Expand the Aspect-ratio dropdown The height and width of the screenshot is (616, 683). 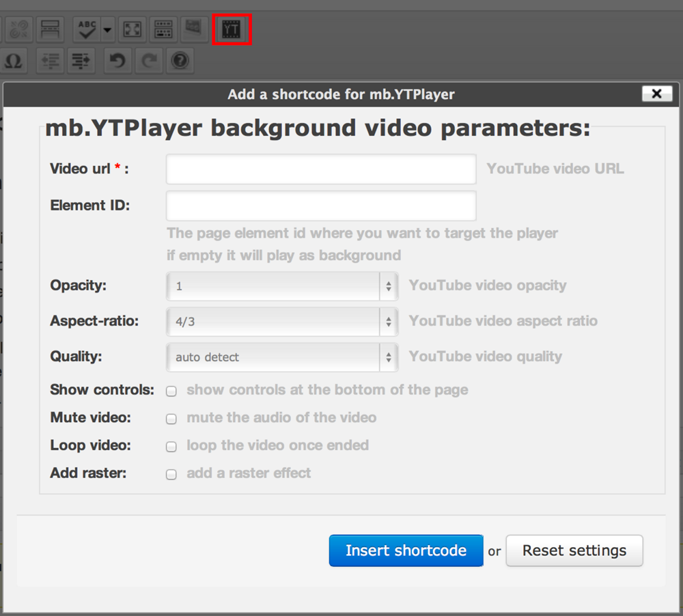pos(281,322)
